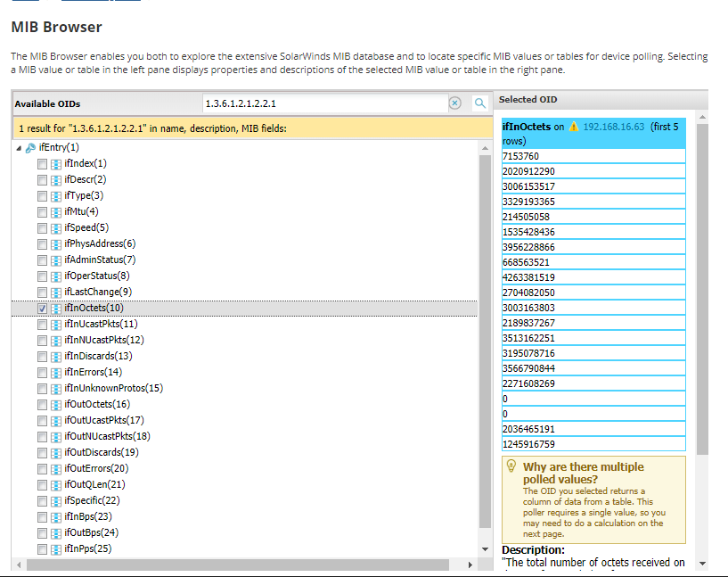728x577 pixels.
Task: Check the ifOutErrors(20) checkbox
Action: coord(42,469)
